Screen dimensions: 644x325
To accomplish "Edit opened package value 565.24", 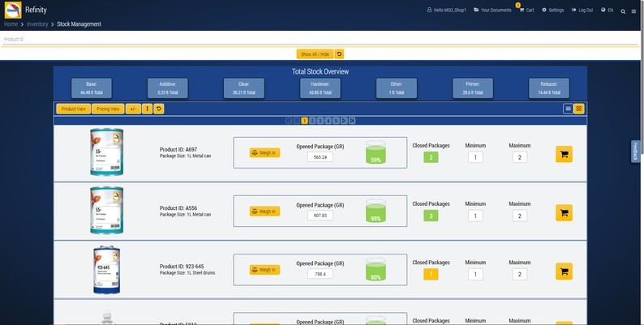I will tap(320, 156).
